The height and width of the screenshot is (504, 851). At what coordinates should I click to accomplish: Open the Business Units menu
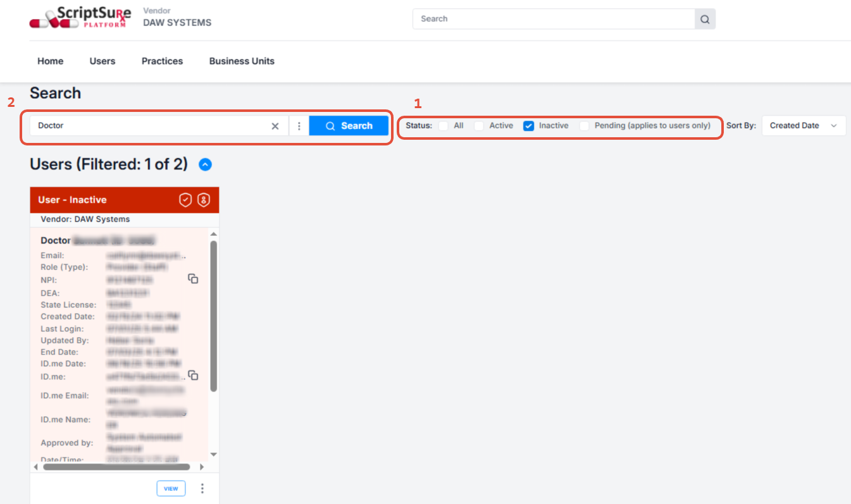pos(242,61)
